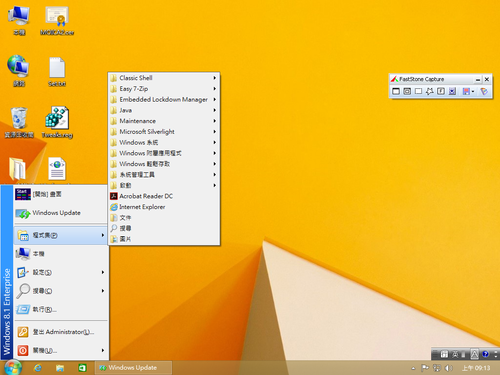
Task: Open FastStone output destination dropdown arrow
Action: coord(473,92)
